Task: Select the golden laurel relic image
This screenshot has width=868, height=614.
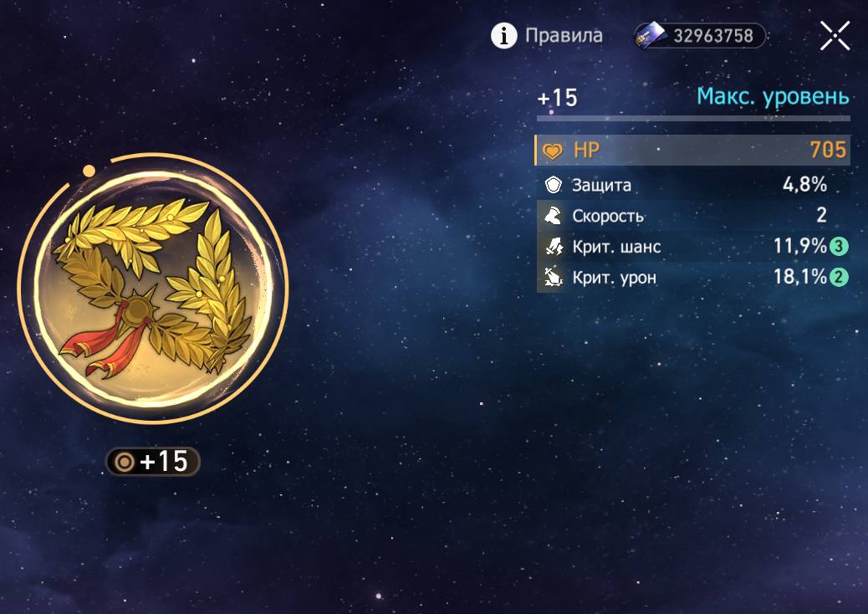Action: click(153, 288)
